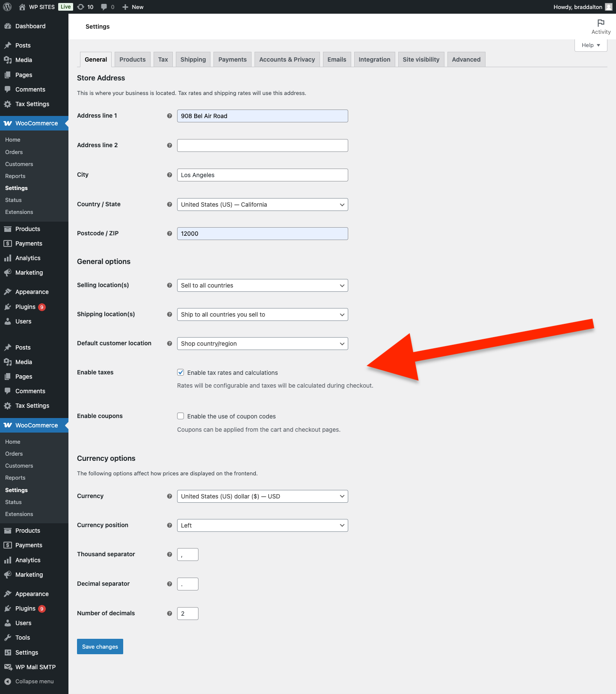Open the Accounts & Privacy tab
The height and width of the screenshot is (694, 616).
coord(287,59)
